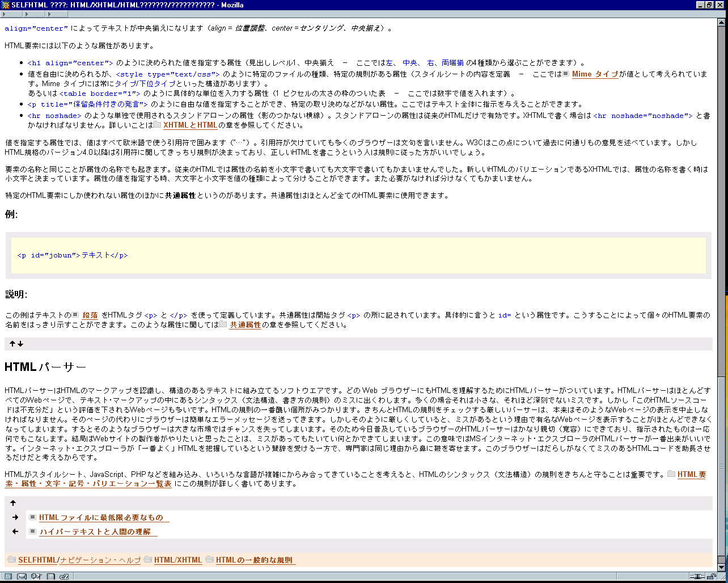Image resolution: width=728 pixels, height=583 pixels.
Task: Click the vertical scrollbar down arrow
Action: pyautogui.click(x=721, y=567)
